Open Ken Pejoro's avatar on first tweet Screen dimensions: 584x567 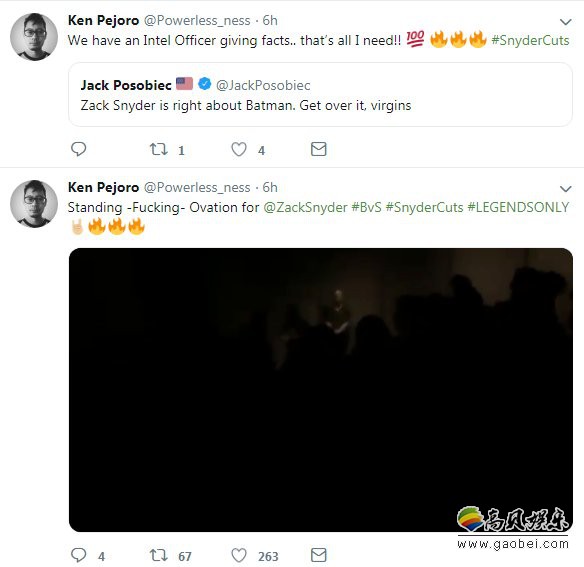click(x=34, y=37)
